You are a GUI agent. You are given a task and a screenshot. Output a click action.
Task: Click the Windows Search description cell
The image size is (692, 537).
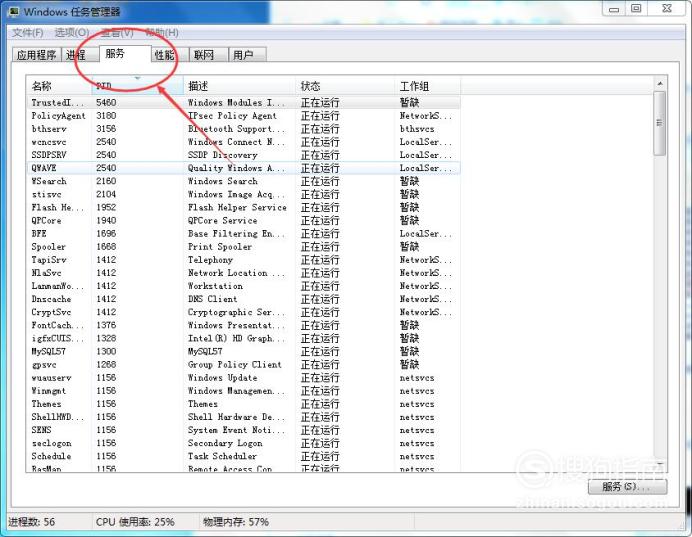(223, 181)
